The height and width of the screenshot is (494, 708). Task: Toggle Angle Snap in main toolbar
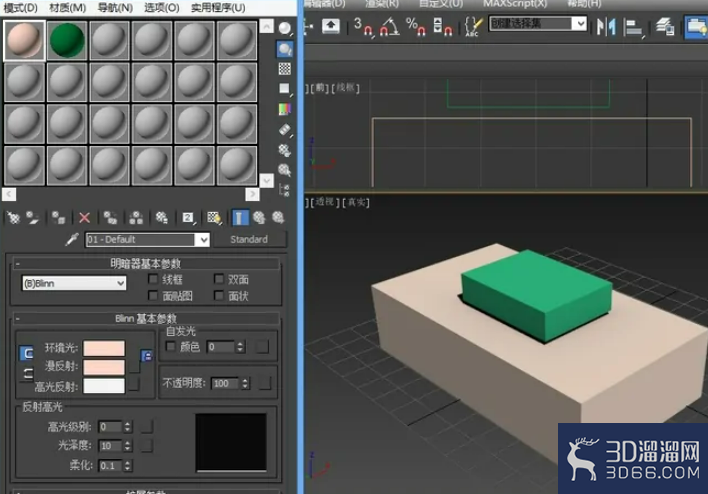pos(389,27)
